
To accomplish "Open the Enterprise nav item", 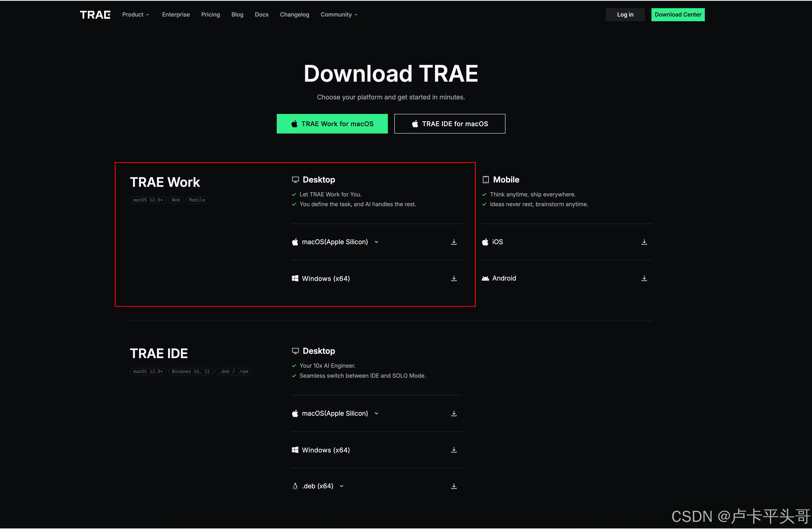I will pos(176,15).
